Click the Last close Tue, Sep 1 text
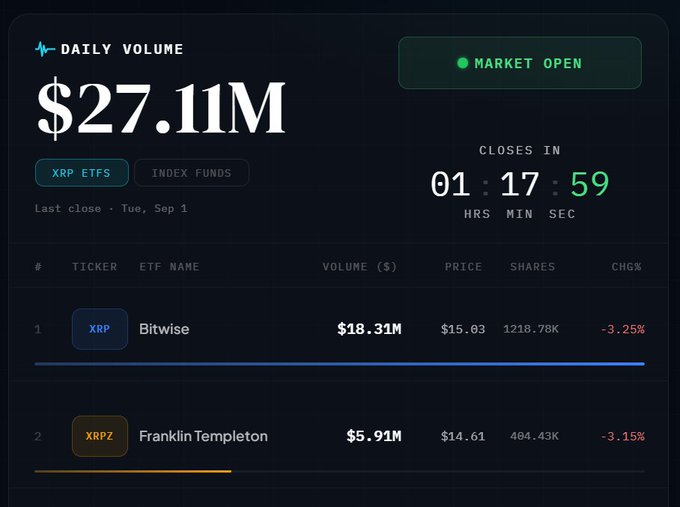The height and width of the screenshot is (507, 680). (x=111, y=208)
